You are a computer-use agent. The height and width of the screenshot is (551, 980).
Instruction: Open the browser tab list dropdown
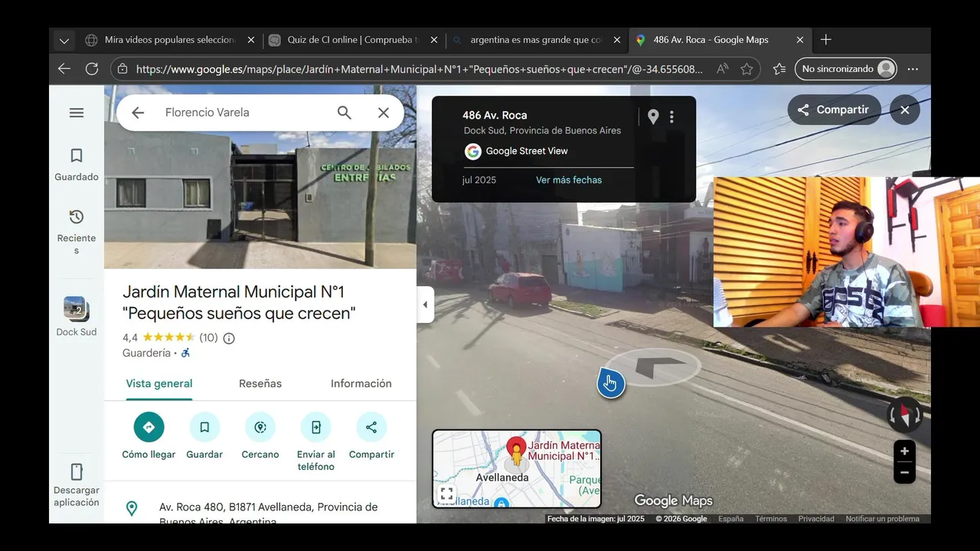[x=64, y=40]
